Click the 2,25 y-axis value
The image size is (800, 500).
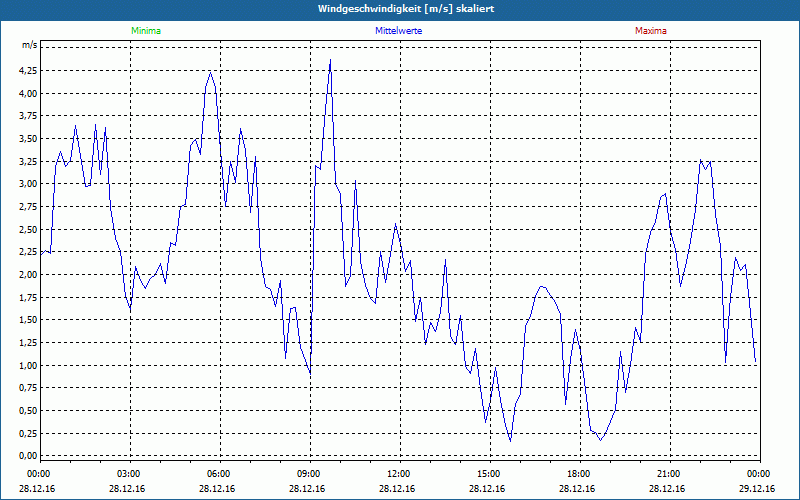click(x=28, y=252)
